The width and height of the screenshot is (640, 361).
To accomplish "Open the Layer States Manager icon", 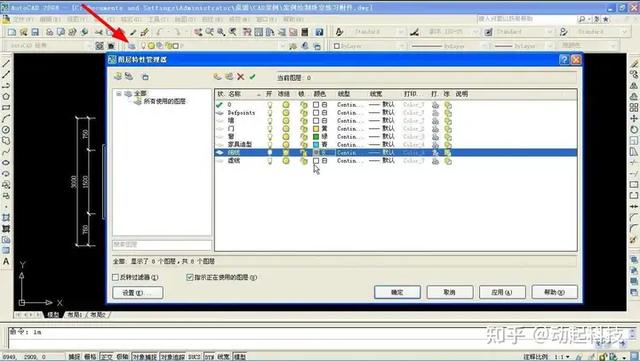I will click(x=145, y=76).
